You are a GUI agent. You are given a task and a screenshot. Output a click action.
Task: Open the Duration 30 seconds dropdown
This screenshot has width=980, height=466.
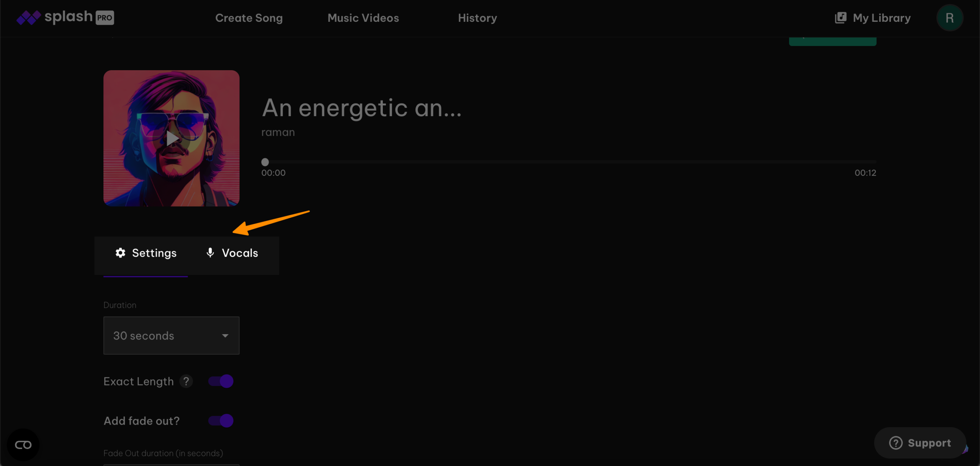171,335
